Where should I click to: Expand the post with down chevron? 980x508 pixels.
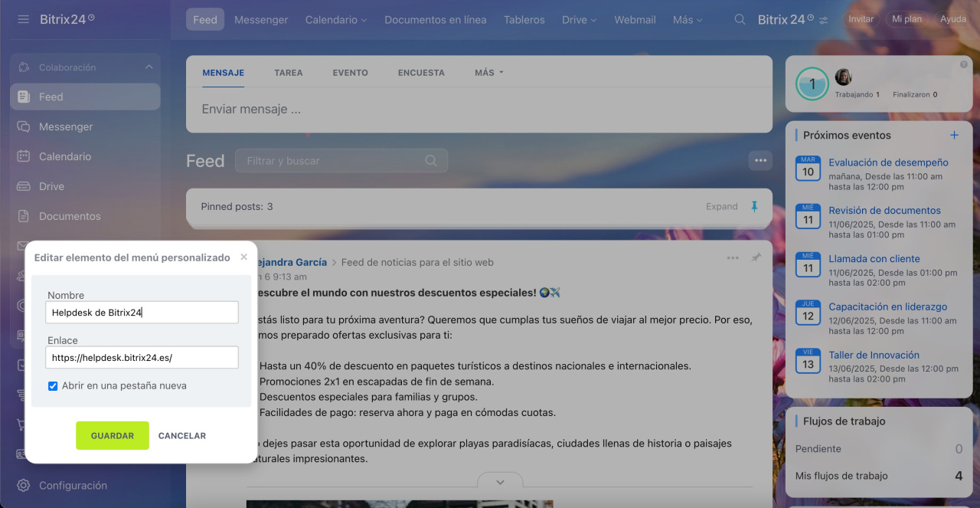(500, 482)
